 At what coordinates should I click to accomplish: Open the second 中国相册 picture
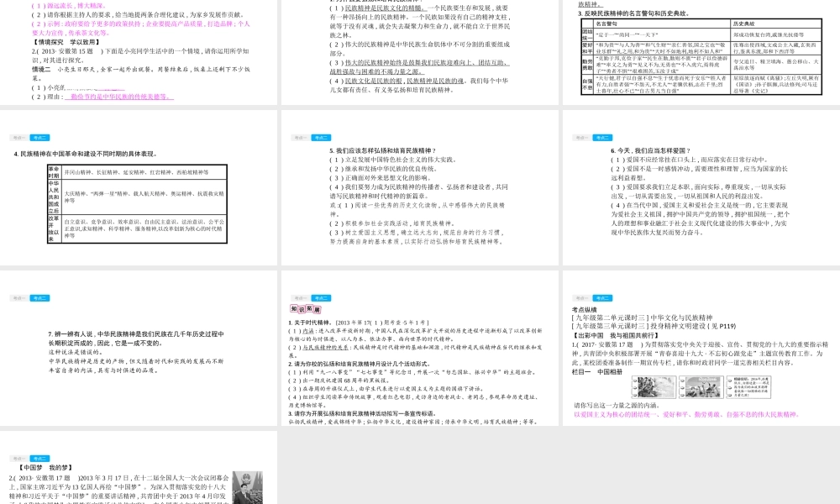pyautogui.click(x=701, y=386)
